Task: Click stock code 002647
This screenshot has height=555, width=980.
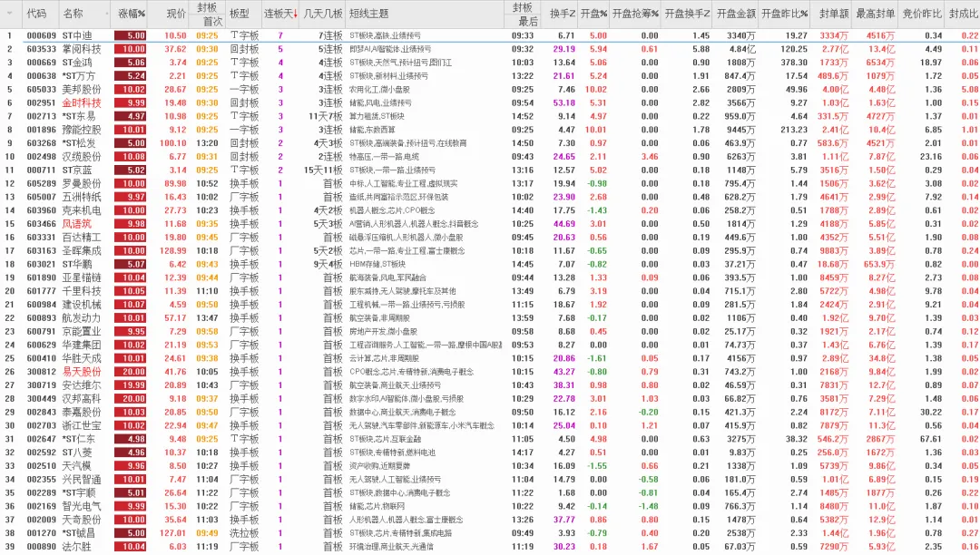Action: point(41,439)
